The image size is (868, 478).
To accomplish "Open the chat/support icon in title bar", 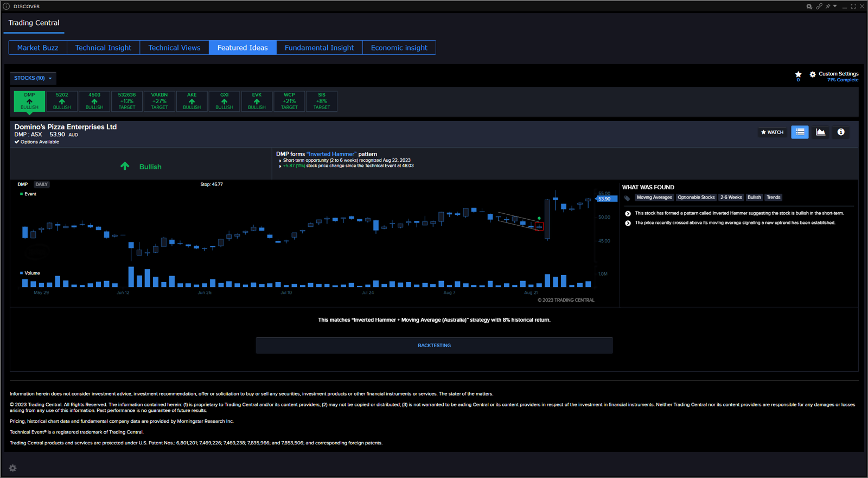I will [809, 7].
